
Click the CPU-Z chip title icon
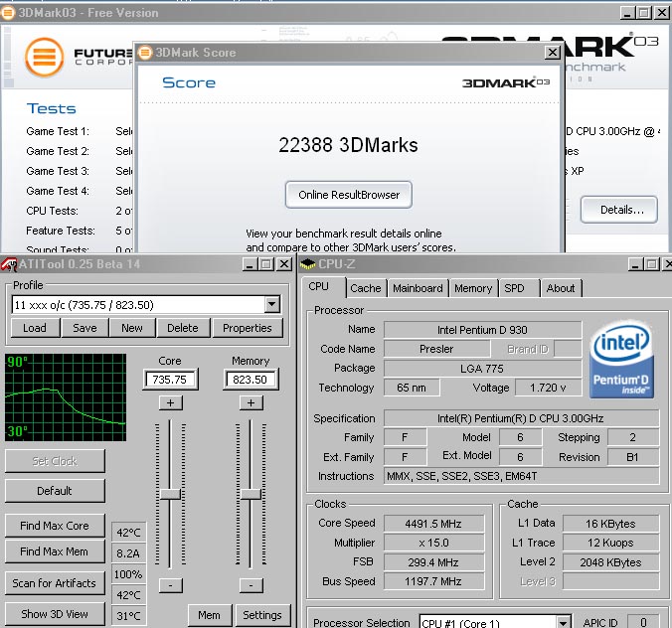(307, 264)
